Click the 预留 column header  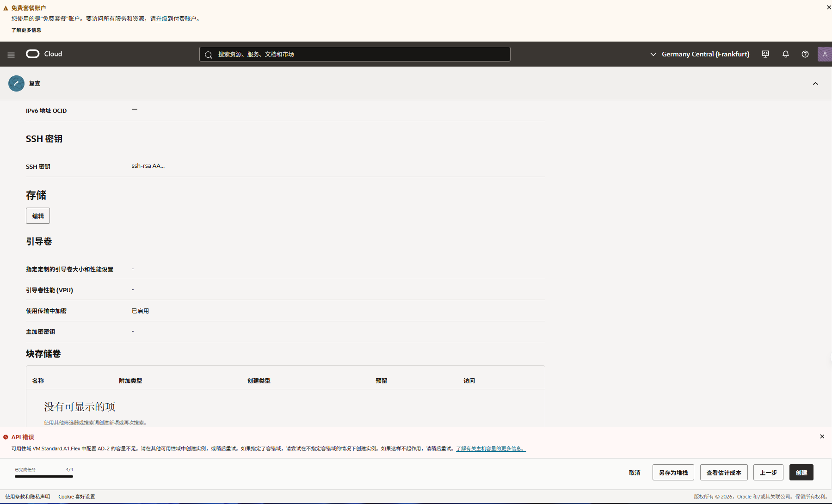point(381,381)
